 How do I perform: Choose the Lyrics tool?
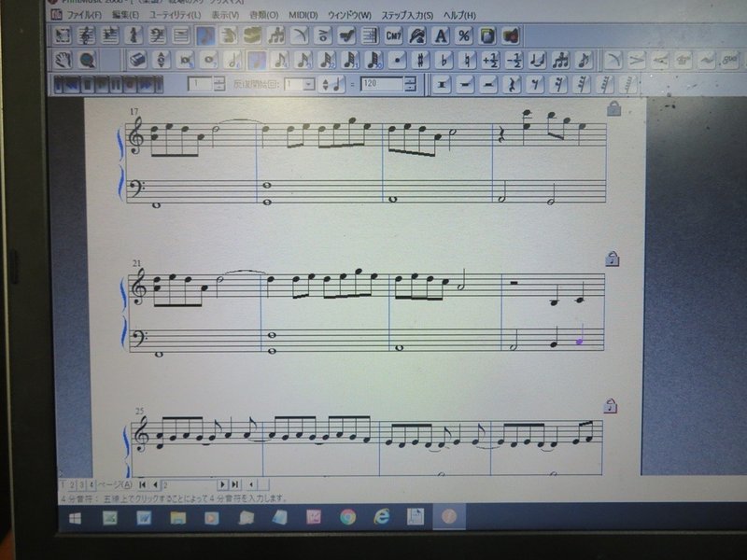coord(417,35)
